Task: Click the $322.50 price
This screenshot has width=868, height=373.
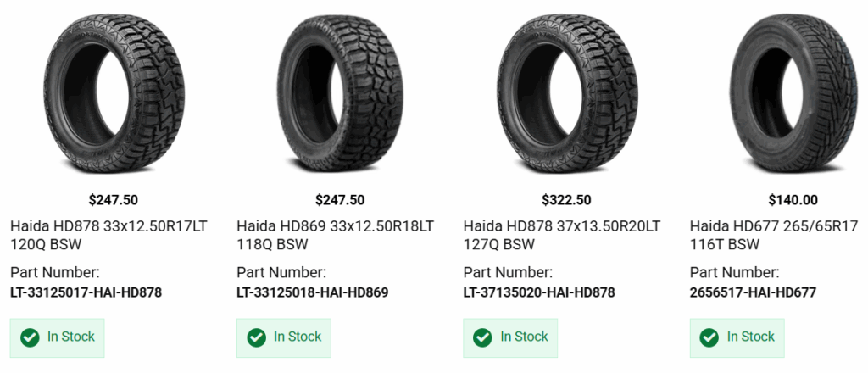Action: [x=566, y=201]
